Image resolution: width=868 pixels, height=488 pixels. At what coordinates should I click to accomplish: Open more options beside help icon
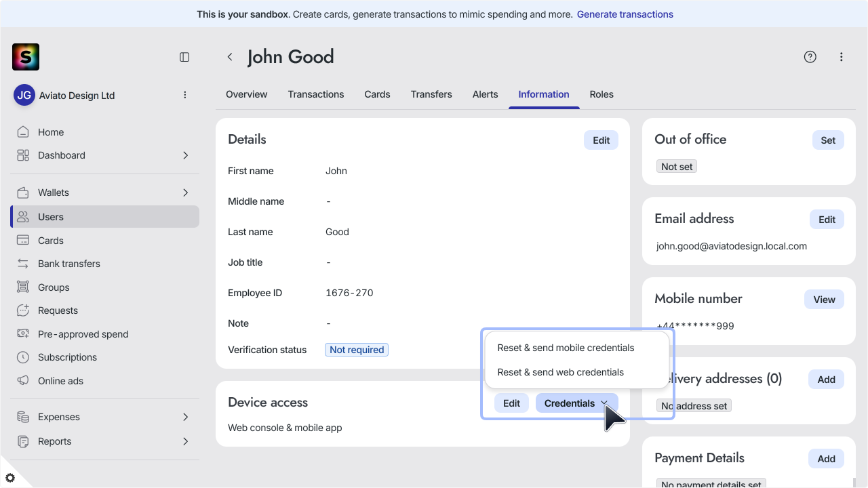841,57
